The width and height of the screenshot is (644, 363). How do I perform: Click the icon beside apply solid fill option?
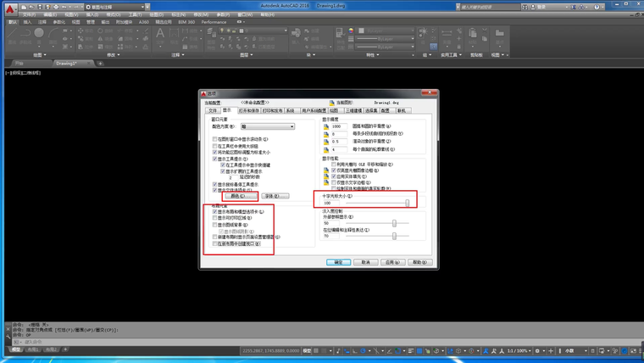(x=326, y=176)
